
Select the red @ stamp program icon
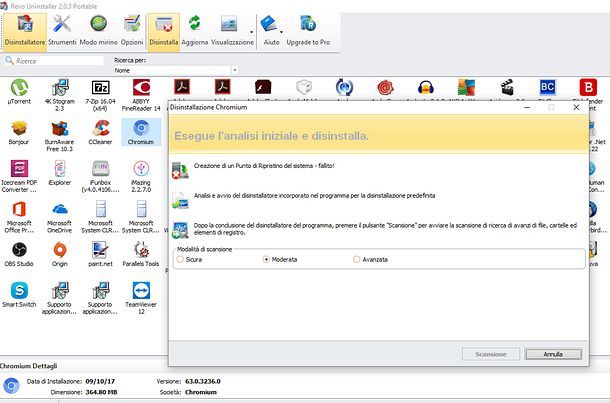385,88
